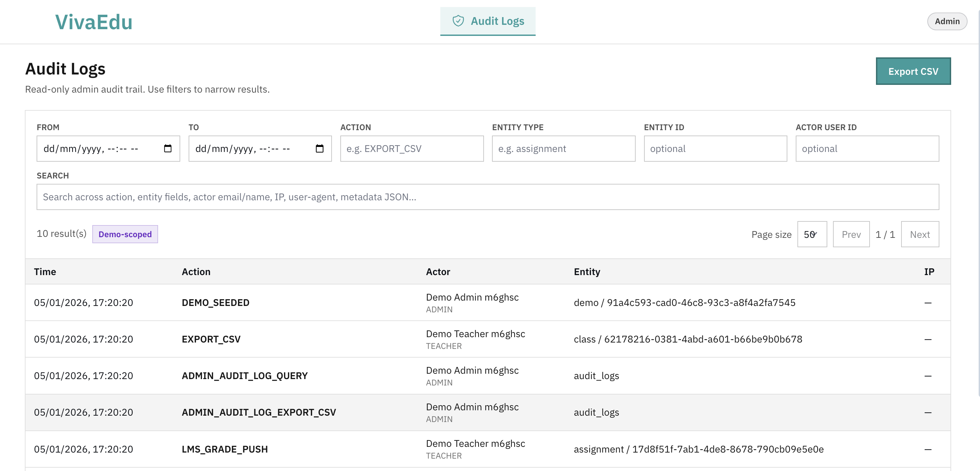Click the Next pagination button
This screenshot has height=471, width=980.
920,234
